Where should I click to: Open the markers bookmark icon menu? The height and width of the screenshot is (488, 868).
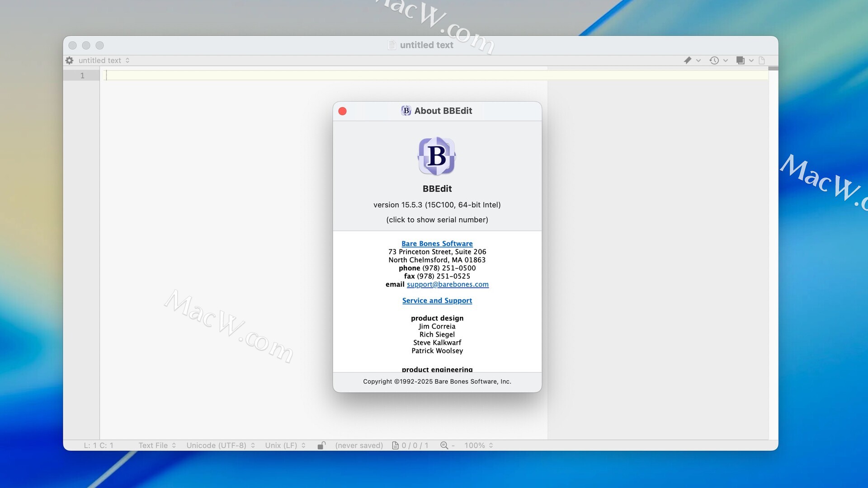coord(687,60)
